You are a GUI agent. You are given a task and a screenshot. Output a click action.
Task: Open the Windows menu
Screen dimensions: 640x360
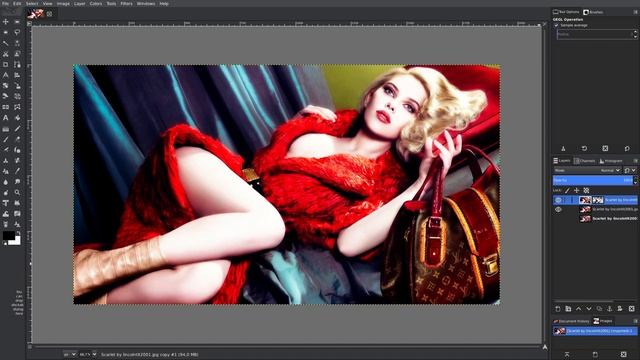[146, 4]
